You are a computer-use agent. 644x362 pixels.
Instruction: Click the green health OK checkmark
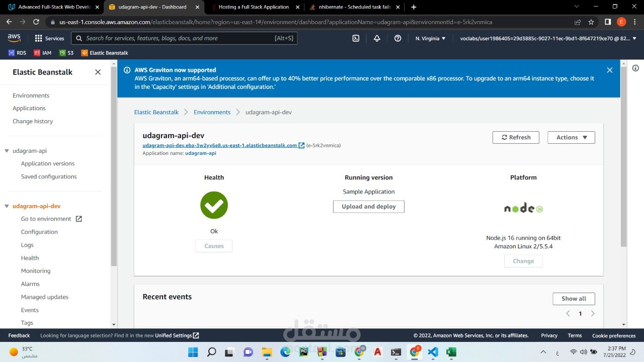[214, 205]
